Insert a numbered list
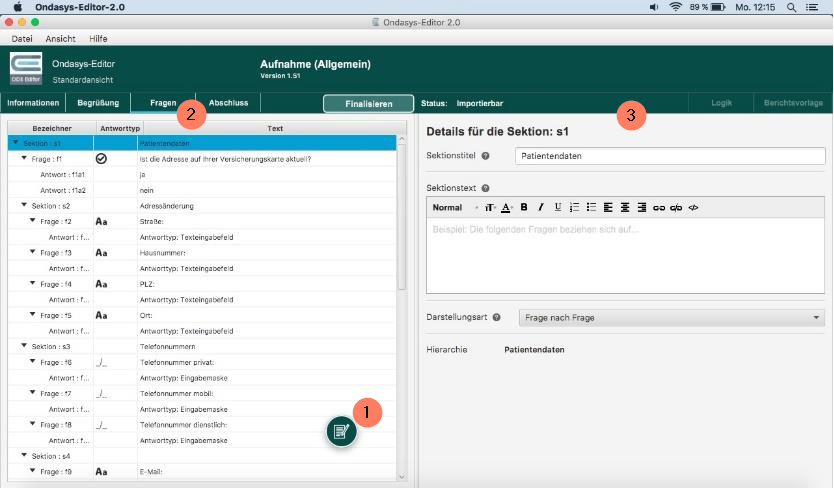This screenshot has height=490, width=834. (574, 207)
